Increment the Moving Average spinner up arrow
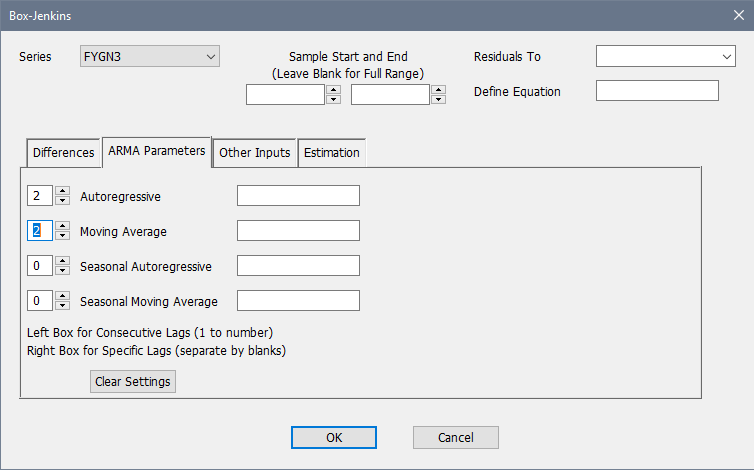 click(62, 226)
